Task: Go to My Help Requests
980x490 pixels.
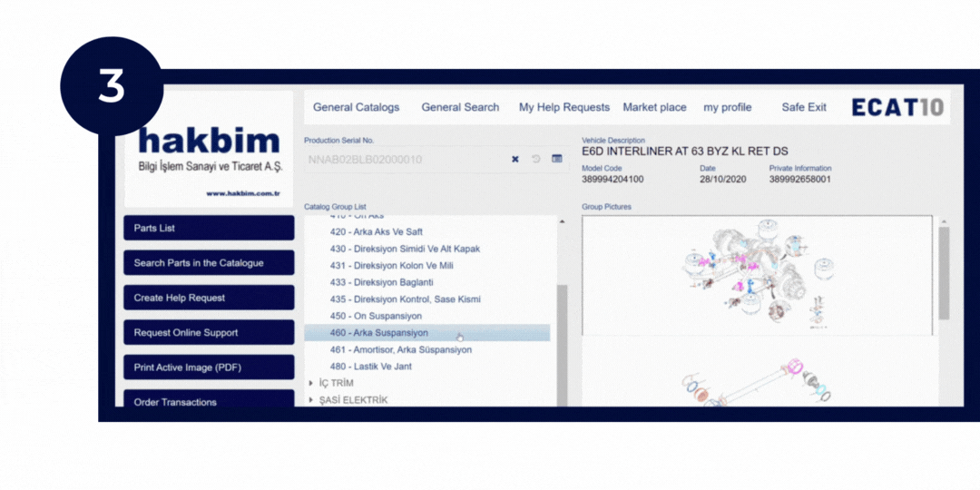Action: (564, 107)
